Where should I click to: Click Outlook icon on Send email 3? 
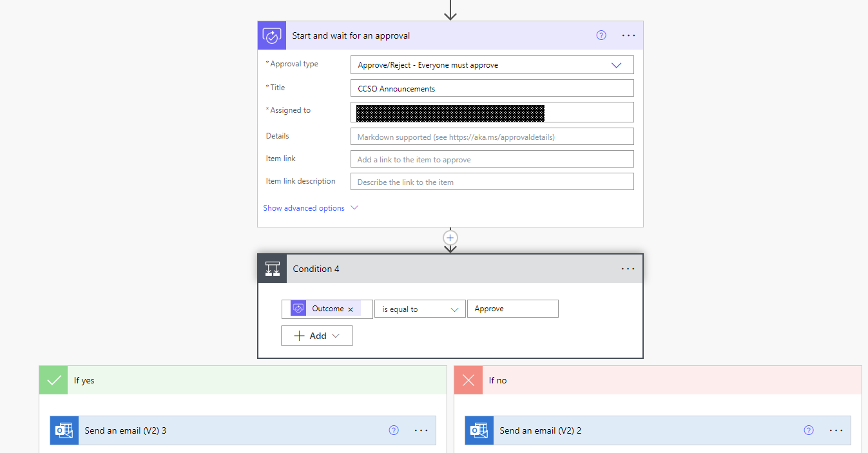pos(64,430)
